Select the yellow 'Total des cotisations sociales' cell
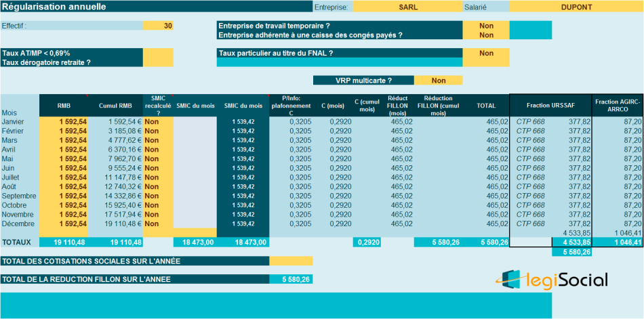 (x=291, y=261)
